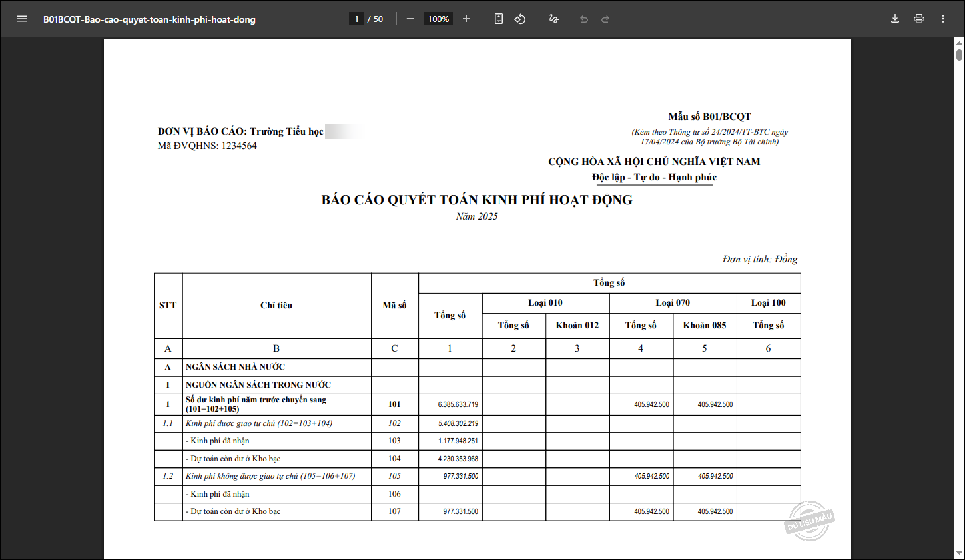Toggle fit to page view
The height and width of the screenshot is (560, 965).
coord(499,19)
